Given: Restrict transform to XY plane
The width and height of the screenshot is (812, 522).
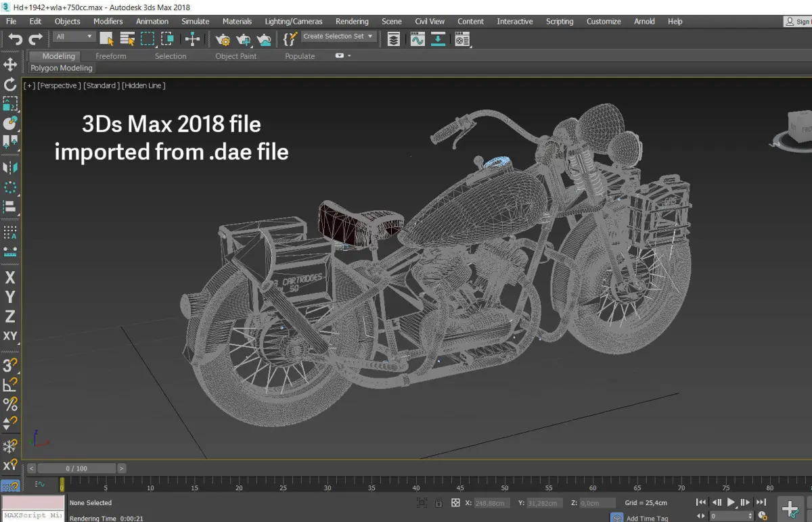Looking at the screenshot, I should (10, 336).
